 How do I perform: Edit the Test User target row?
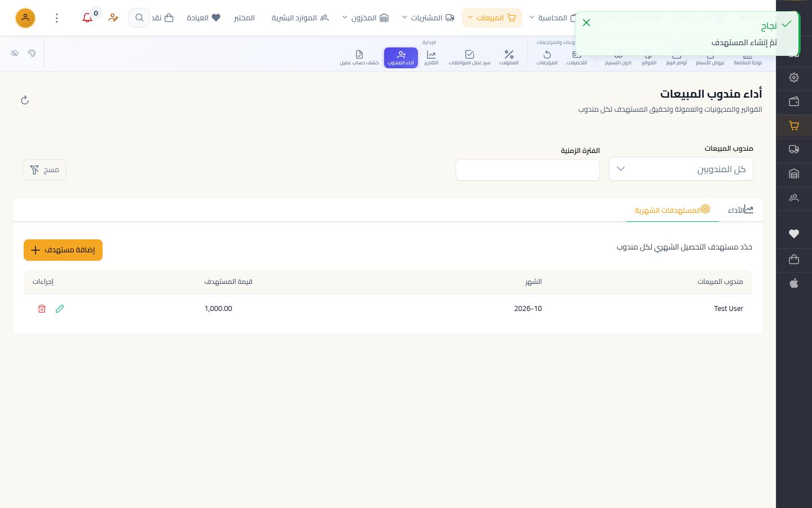click(60, 309)
